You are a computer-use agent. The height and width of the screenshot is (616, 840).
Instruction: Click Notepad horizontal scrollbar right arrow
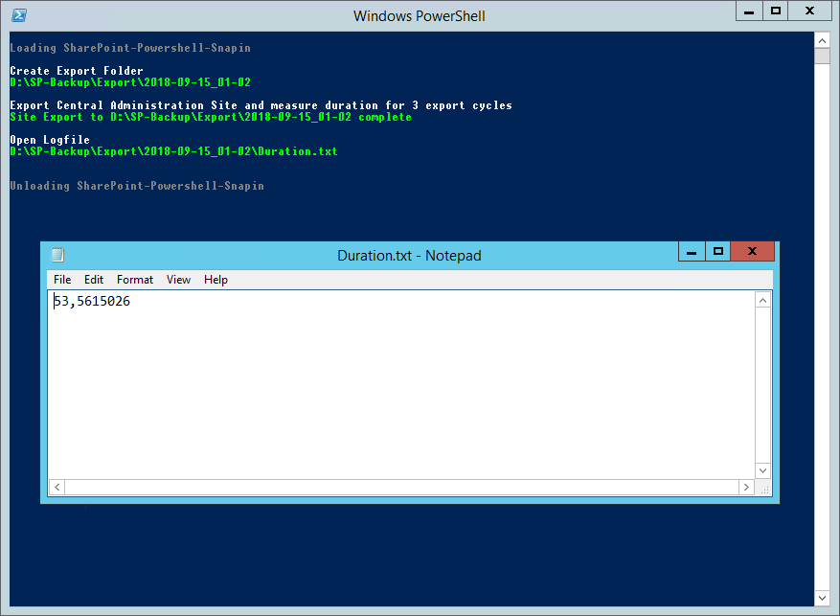746,487
